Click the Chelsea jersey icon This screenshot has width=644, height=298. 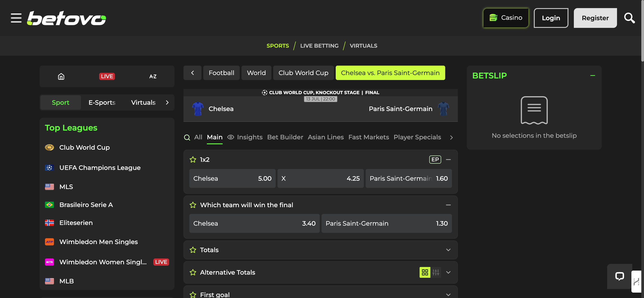coord(198,109)
